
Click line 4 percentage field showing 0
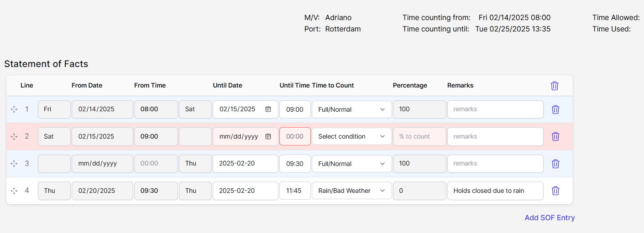click(x=419, y=191)
